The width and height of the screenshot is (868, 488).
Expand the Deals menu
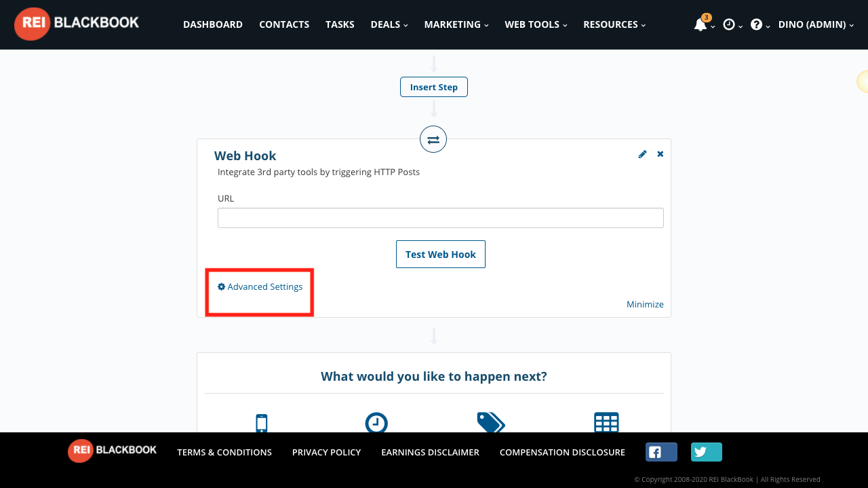[x=389, y=24]
